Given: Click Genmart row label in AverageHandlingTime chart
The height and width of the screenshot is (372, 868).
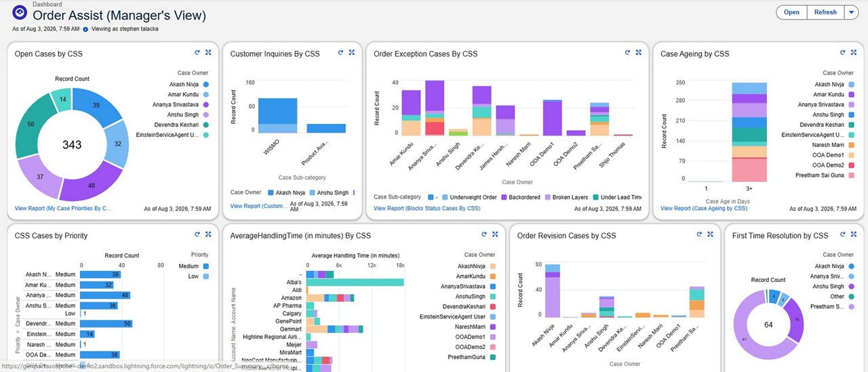Looking at the screenshot, I should click(290, 329).
